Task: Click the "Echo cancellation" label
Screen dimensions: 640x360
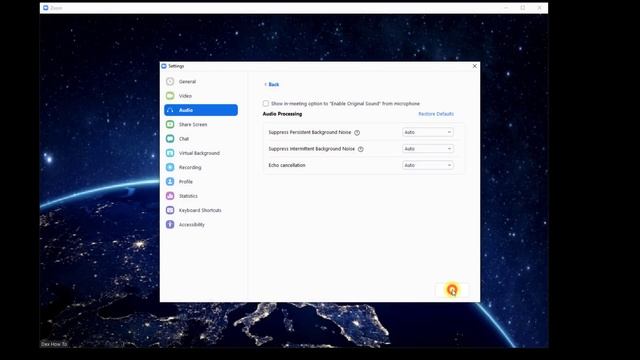Action: (287, 165)
